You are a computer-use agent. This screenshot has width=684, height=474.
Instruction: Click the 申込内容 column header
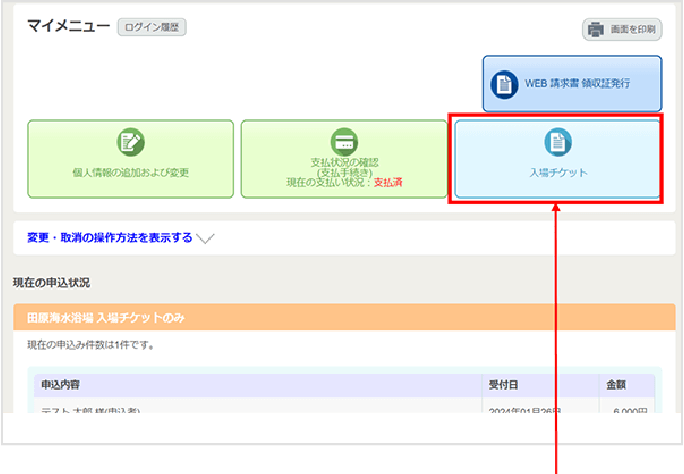tap(62, 384)
